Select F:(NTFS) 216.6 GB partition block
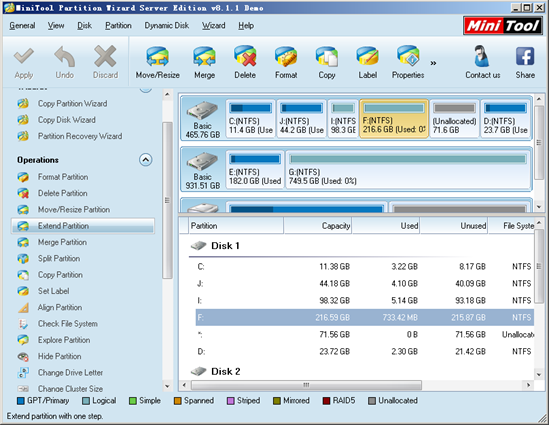 pyautogui.click(x=394, y=119)
